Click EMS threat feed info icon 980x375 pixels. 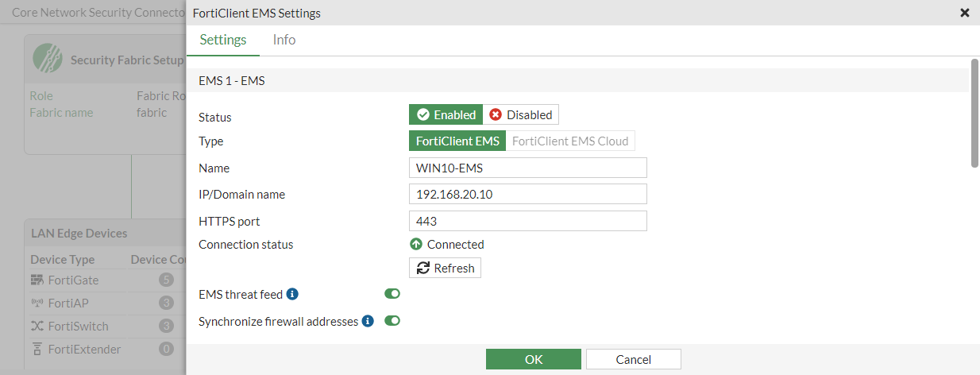click(x=292, y=294)
